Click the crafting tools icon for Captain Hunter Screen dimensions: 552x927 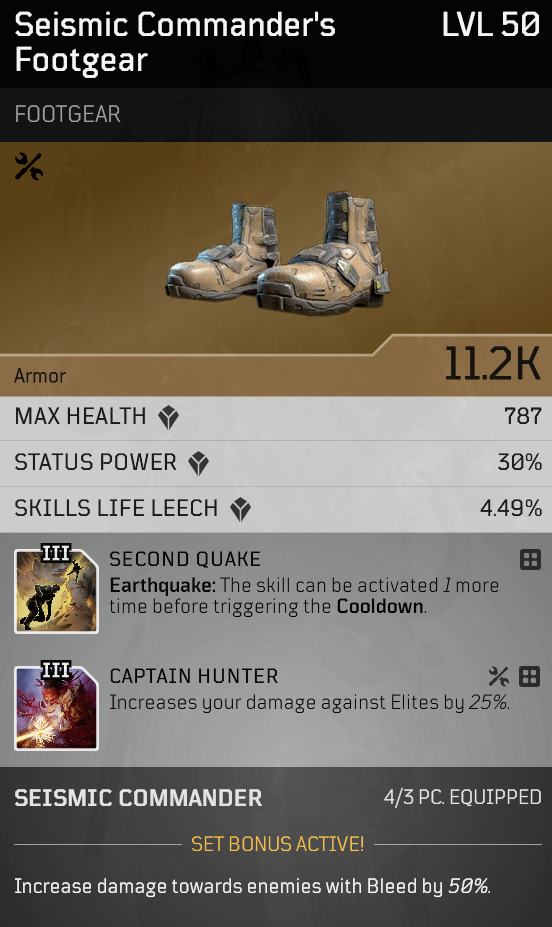click(x=499, y=676)
